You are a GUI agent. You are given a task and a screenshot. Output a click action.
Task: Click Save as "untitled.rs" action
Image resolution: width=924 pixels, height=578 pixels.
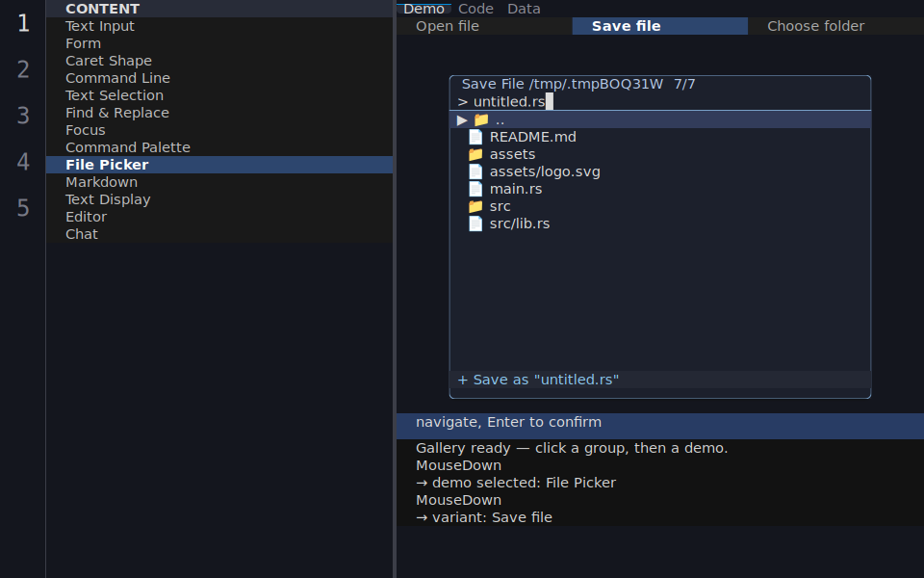click(660, 380)
